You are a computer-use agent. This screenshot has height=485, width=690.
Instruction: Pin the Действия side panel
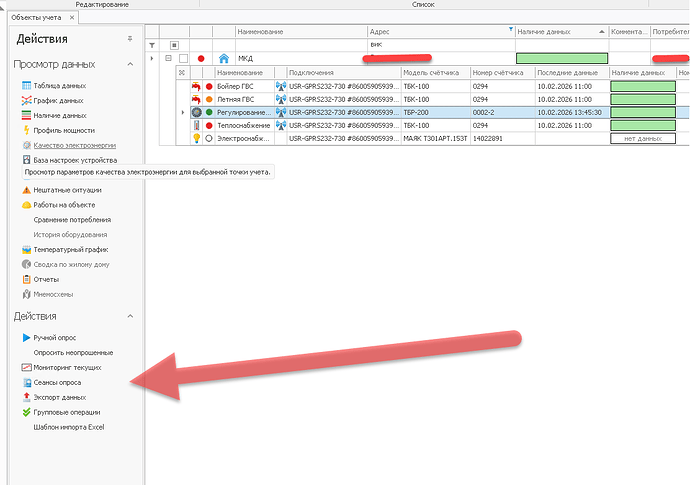[129, 39]
